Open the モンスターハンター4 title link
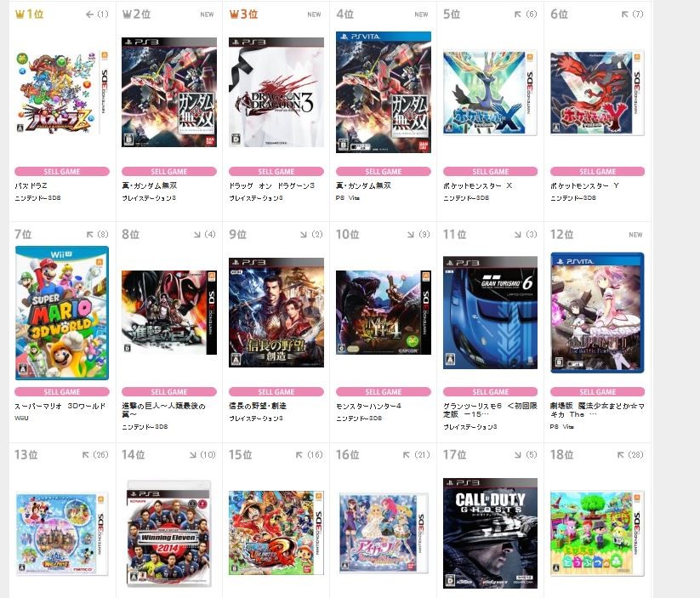Screen dimensions: 700x598 coord(368,406)
